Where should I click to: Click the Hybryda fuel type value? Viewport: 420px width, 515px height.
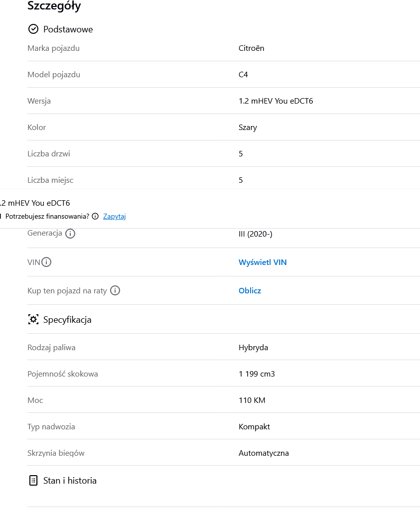point(253,348)
